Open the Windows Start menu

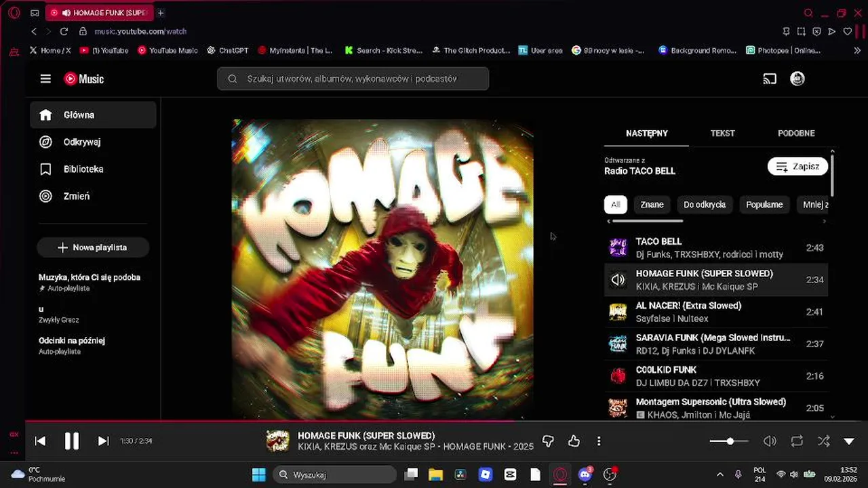pos(259,474)
